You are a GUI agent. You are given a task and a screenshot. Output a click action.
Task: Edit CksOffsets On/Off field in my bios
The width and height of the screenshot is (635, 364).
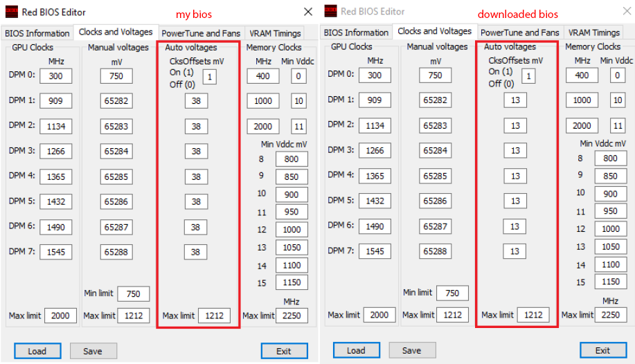(209, 77)
